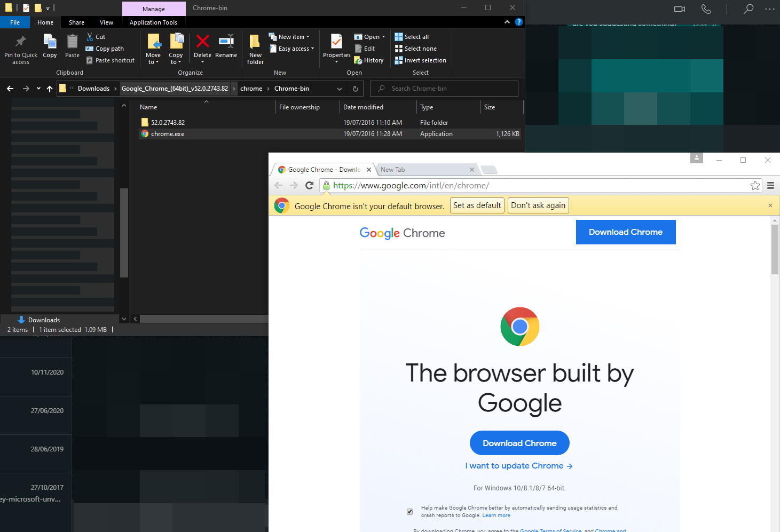Click Chrome URL address bar
Viewport: 780px width, 532px height.
click(534, 186)
